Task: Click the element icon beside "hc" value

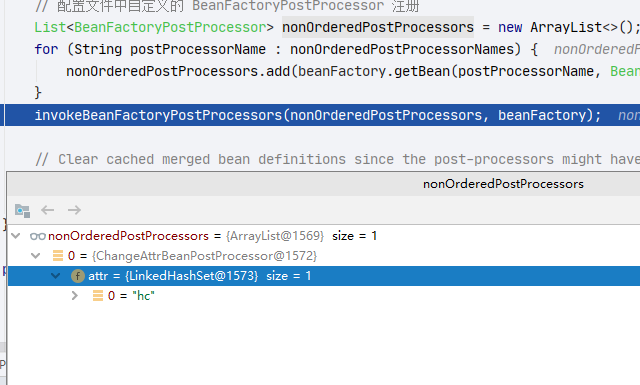Action: click(x=98, y=296)
